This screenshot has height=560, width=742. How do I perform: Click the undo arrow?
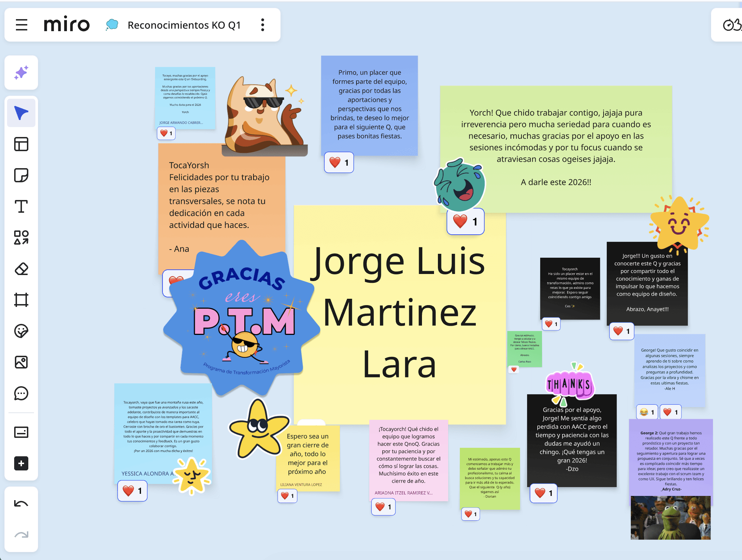click(21, 504)
